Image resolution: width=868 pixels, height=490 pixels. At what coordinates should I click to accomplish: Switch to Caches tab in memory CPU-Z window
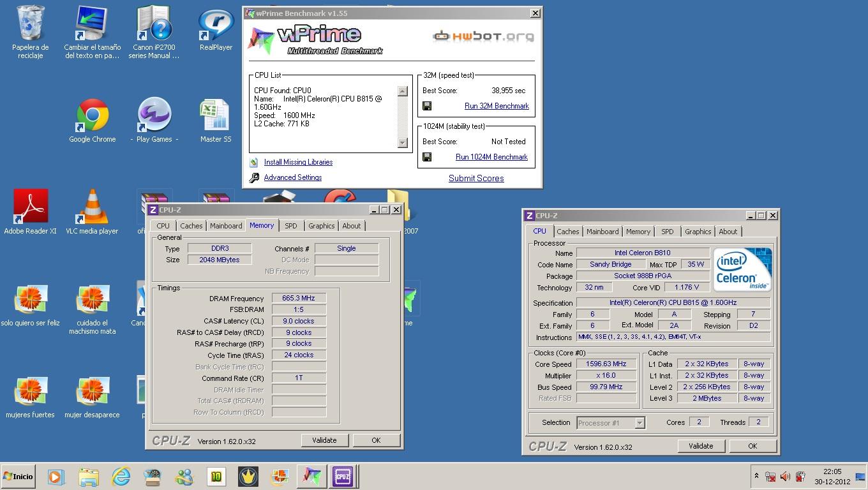[191, 226]
